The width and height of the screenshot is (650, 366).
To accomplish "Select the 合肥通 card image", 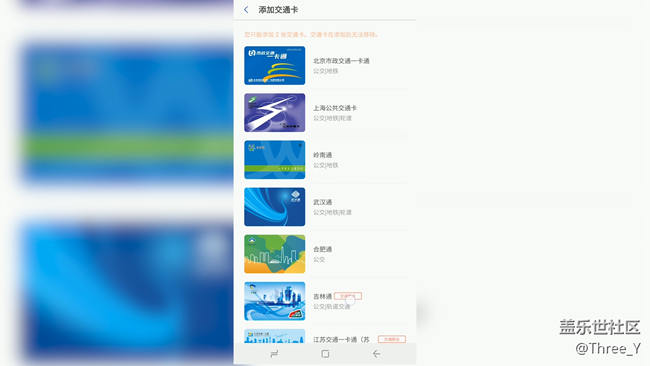I will pos(274,254).
